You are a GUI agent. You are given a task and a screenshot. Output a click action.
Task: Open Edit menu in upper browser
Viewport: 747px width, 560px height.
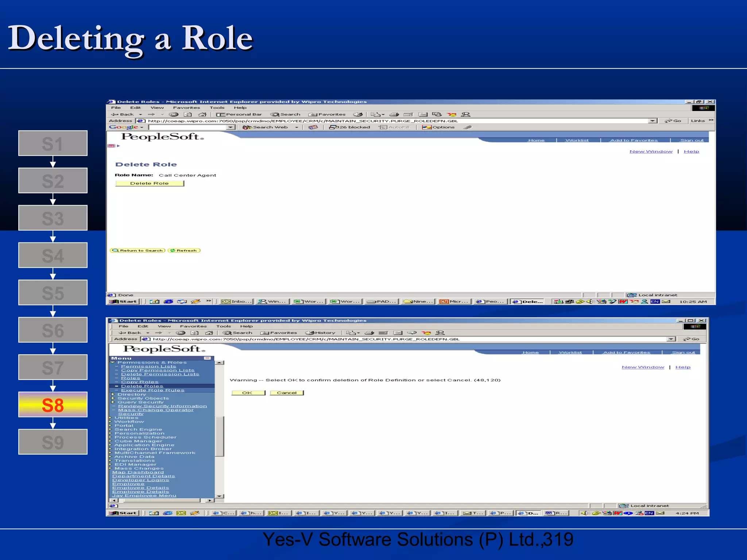pos(135,108)
